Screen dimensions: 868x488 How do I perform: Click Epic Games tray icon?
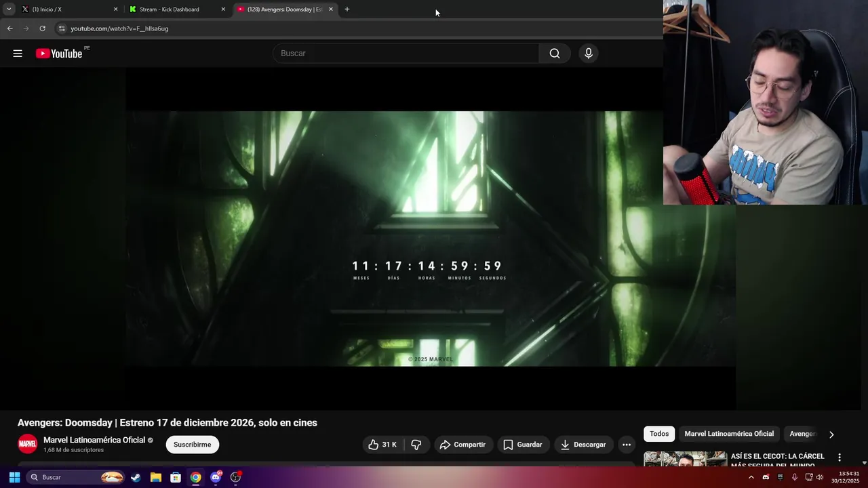coord(780,477)
